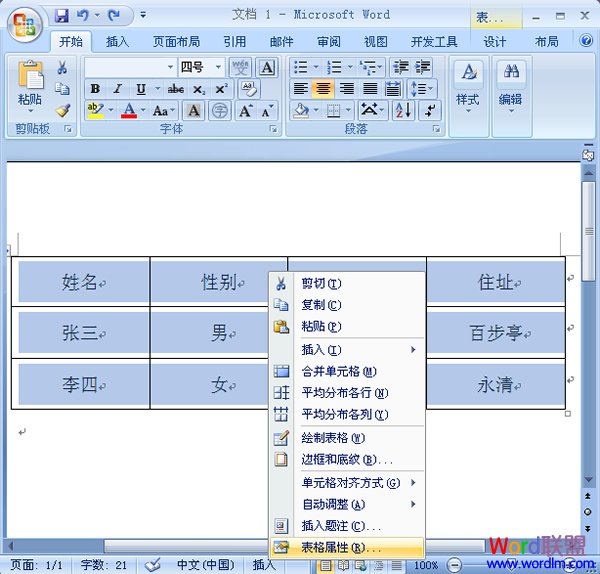Click the Office button logo
This screenshot has height=574, width=600.
click(x=25, y=26)
